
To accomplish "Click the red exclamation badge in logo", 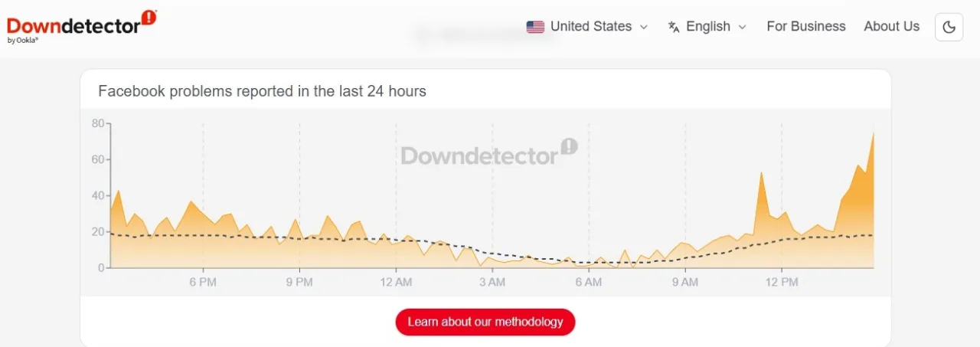I will pyautogui.click(x=149, y=18).
